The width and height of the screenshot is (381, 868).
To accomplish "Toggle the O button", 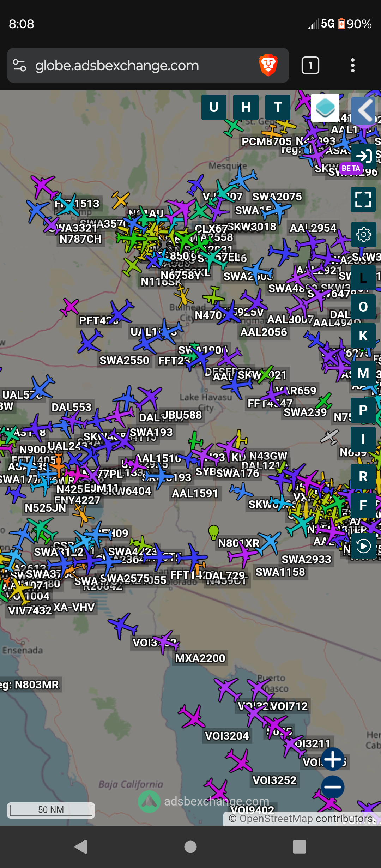I will coord(363,307).
